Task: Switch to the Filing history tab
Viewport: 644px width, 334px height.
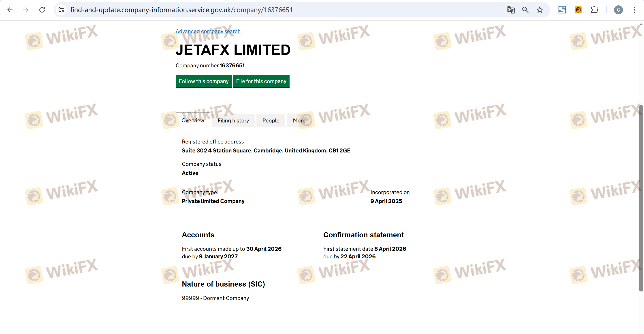Action: [233, 121]
